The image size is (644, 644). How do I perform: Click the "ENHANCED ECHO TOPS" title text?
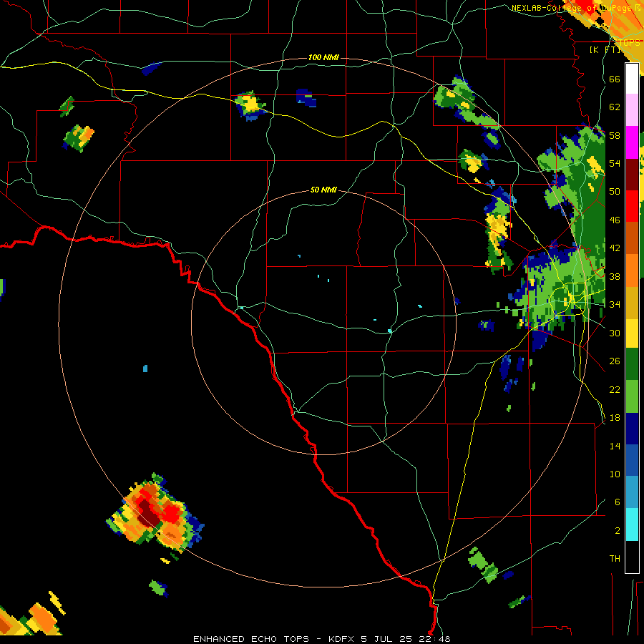pos(251,639)
